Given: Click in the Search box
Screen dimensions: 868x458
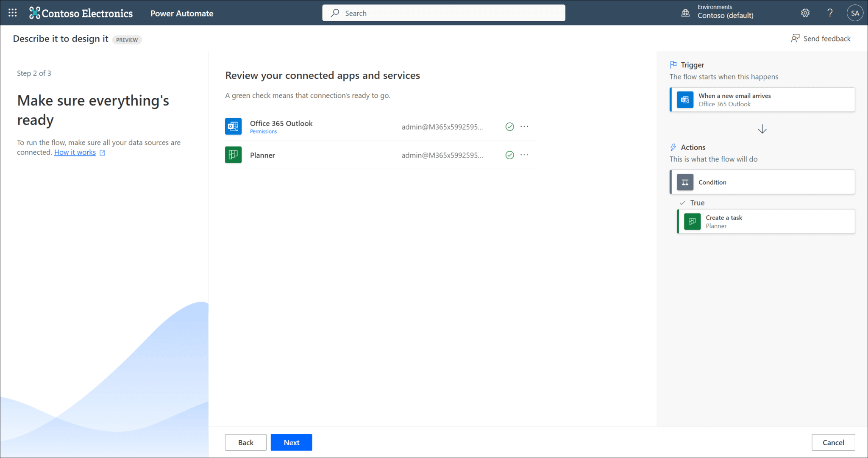Looking at the screenshot, I should click(x=443, y=13).
